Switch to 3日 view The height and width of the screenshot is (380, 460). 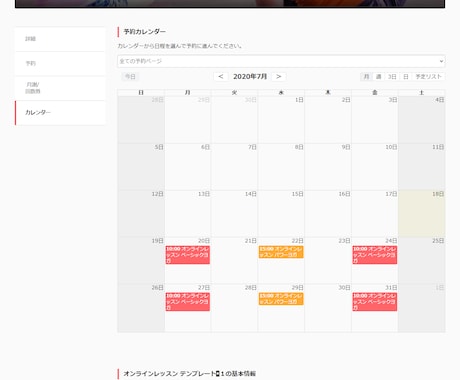pos(392,77)
